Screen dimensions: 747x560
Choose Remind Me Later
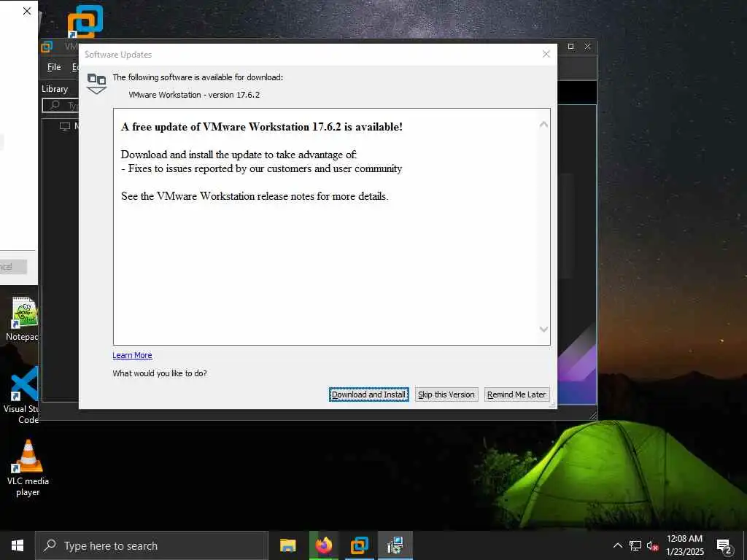point(516,394)
